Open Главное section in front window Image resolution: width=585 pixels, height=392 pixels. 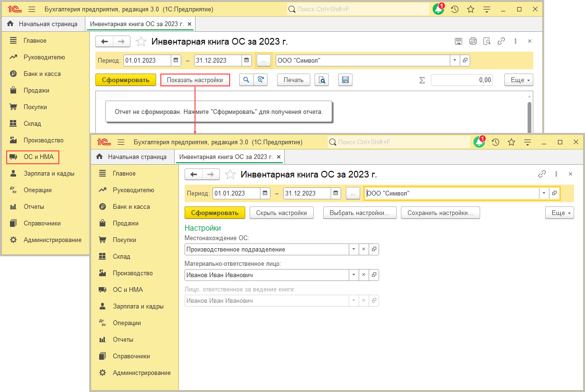pos(124,173)
